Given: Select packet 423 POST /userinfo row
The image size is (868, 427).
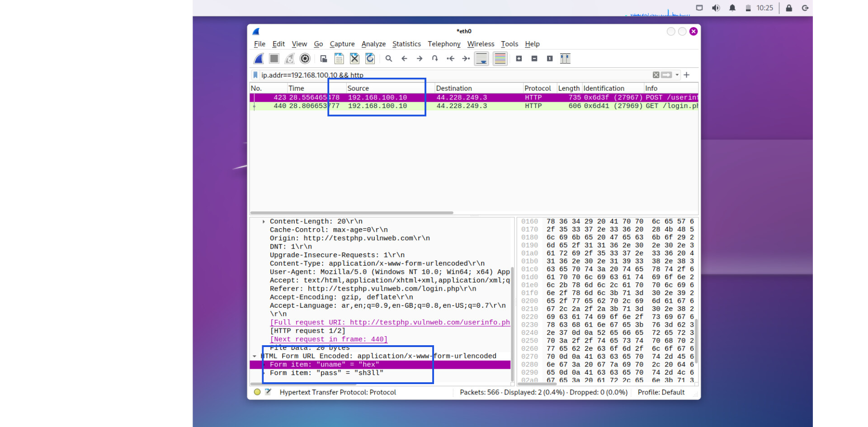Looking at the screenshot, I should [x=474, y=98].
